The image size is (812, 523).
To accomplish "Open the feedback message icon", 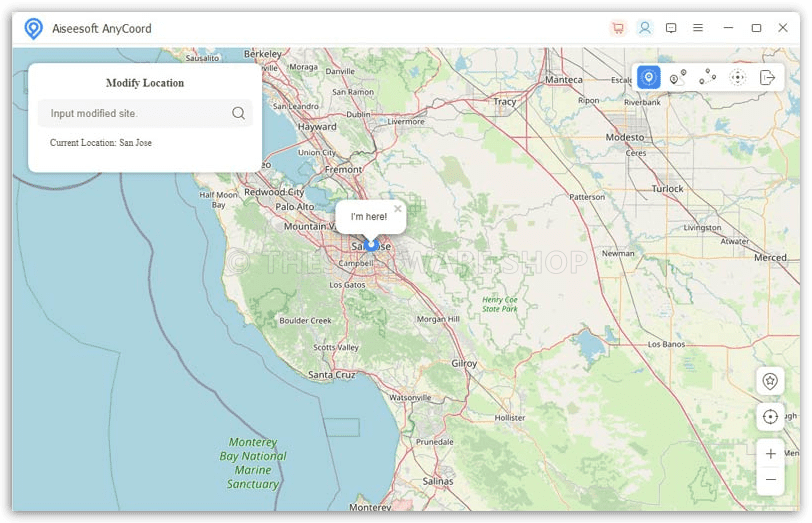I will (671, 28).
